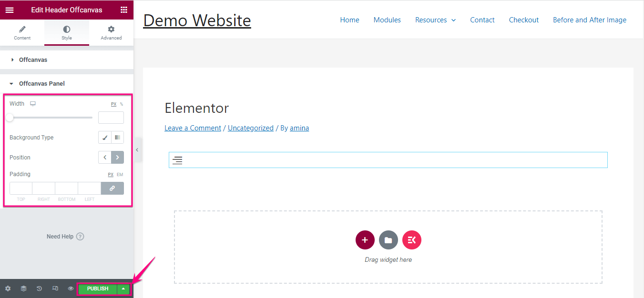Collapse the Offcanvas Panel section

pyautogui.click(x=67, y=84)
